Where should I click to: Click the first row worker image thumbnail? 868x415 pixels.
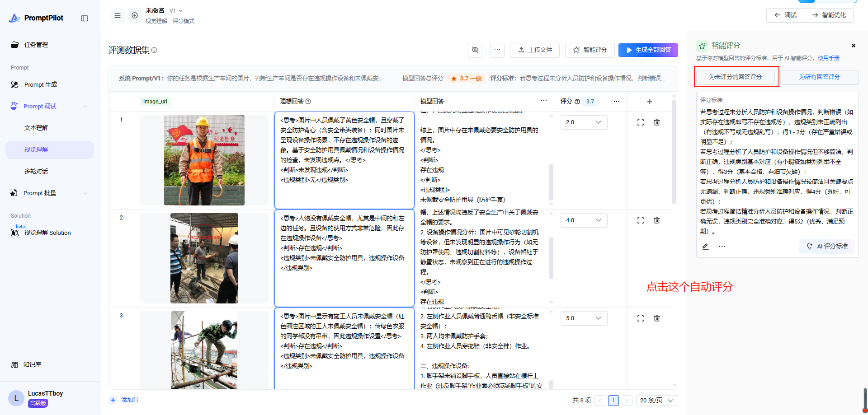pos(204,160)
